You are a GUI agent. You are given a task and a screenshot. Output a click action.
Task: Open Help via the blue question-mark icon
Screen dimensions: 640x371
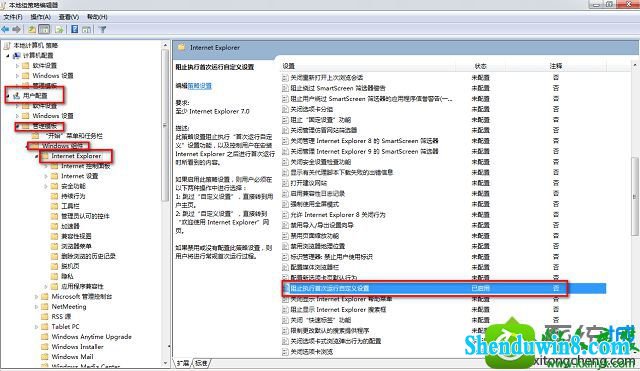[x=75, y=29]
